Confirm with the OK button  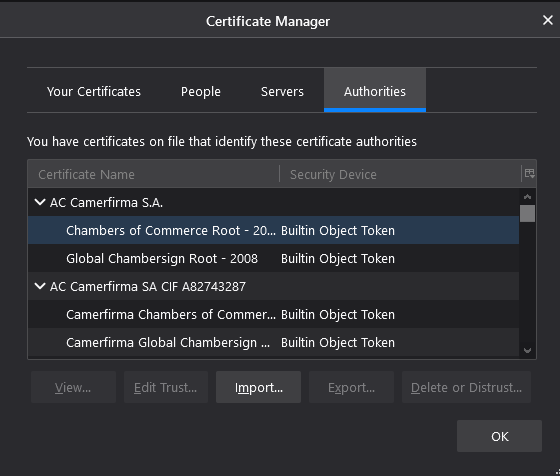coord(499,436)
